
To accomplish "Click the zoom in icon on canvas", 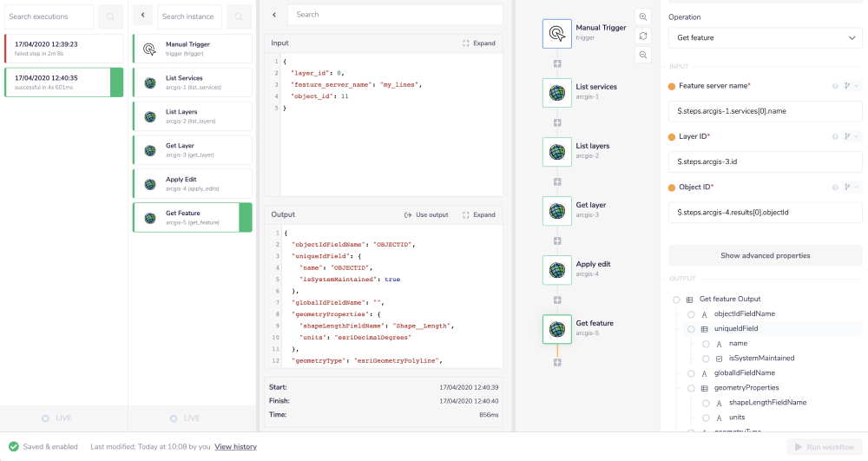I will coord(642,17).
